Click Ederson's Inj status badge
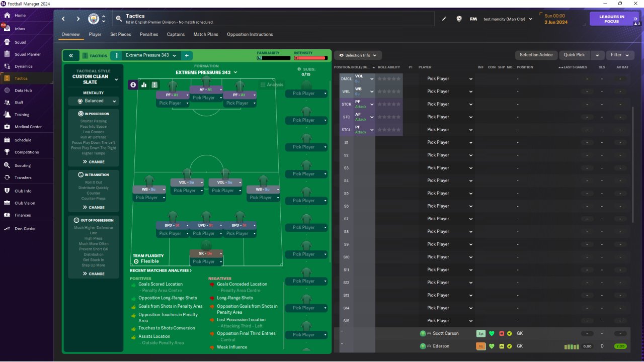644x362 pixels. (480, 346)
